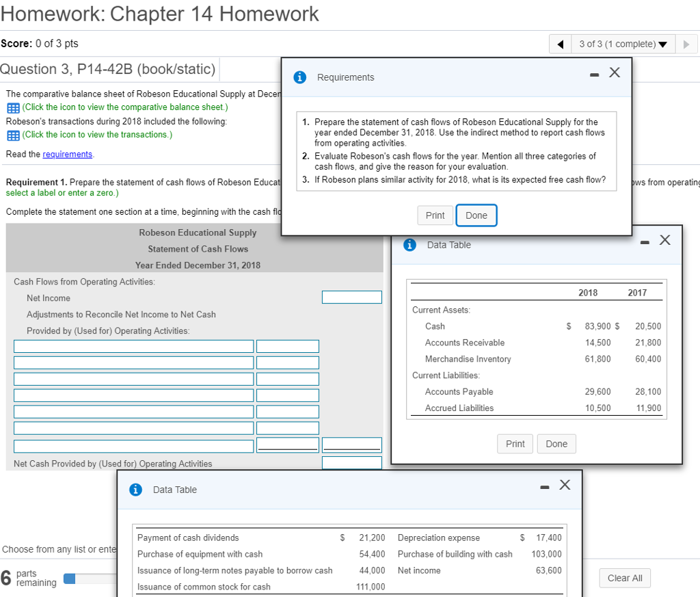The image size is (700, 597).
Task: Click Print in Requirements dialog
Action: tap(435, 215)
